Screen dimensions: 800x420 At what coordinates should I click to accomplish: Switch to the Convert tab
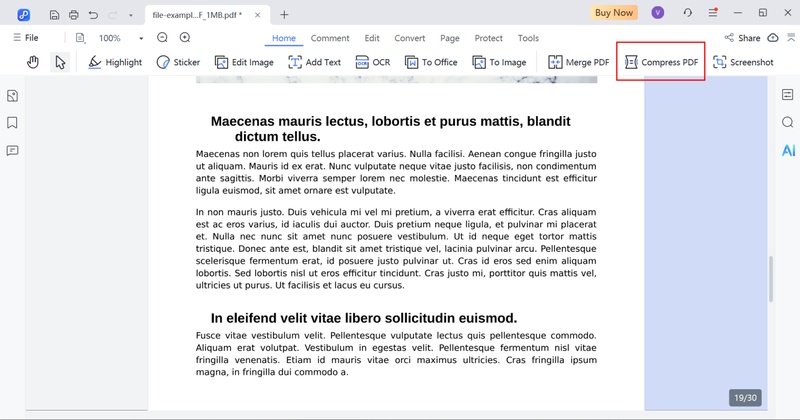point(410,38)
